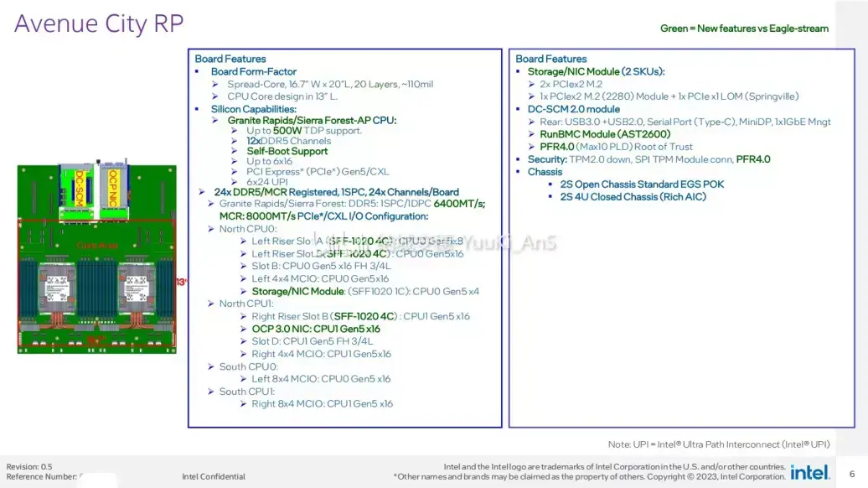Click 'OCP 3.0 NIC: CPU1 Gen5 x16' line
The image size is (868, 488).
click(316, 329)
